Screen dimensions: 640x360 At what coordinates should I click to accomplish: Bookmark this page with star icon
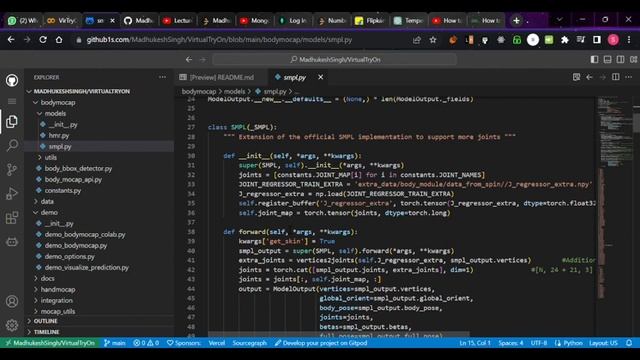tap(433, 40)
